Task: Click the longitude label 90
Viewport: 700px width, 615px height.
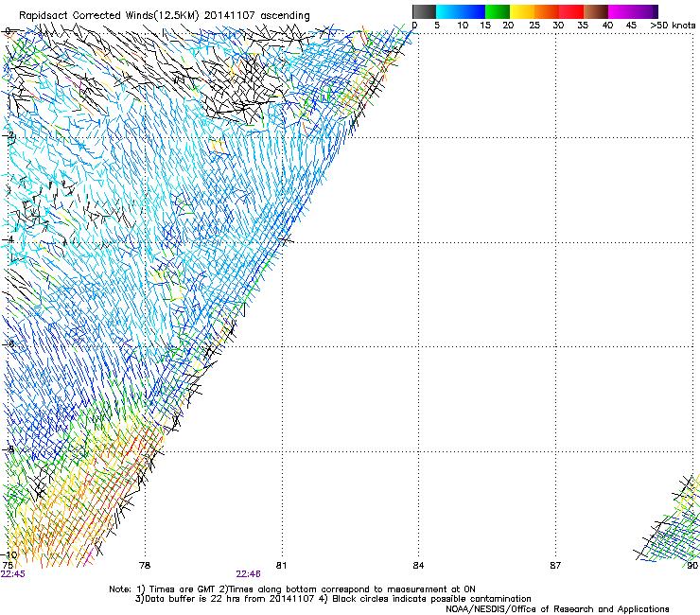Action: [x=692, y=566]
